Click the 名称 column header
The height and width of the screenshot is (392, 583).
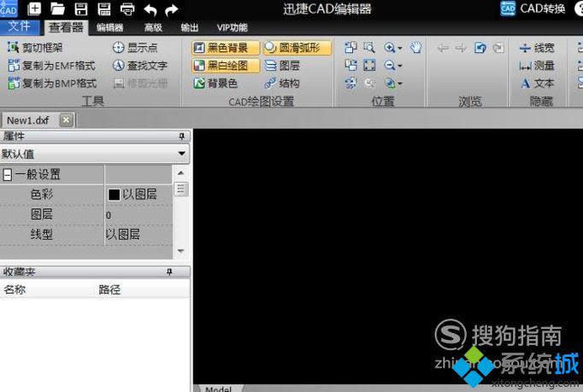(x=15, y=290)
